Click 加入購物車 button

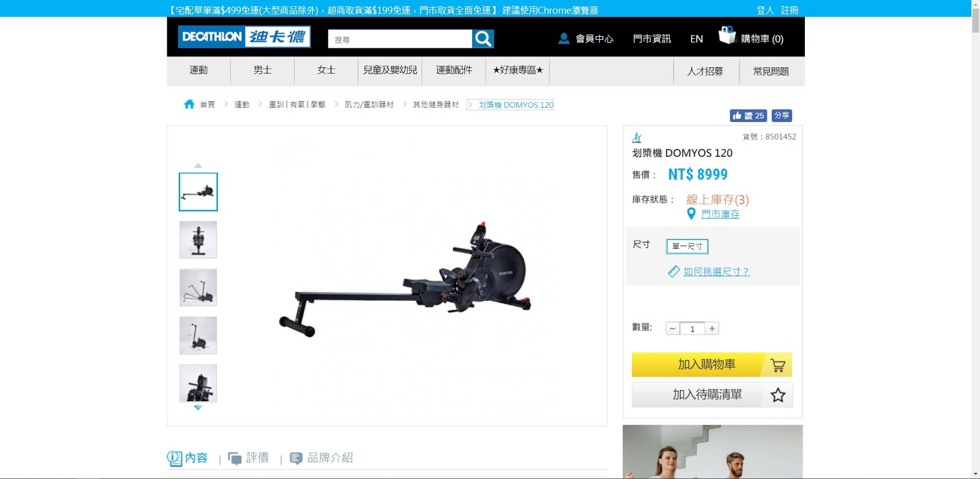coord(712,364)
